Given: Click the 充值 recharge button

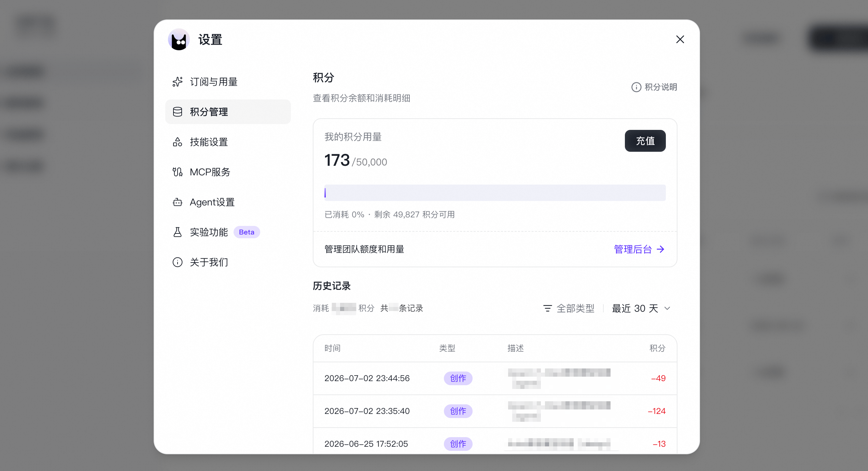Looking at the screenshot, I should (x=645, y=141).
